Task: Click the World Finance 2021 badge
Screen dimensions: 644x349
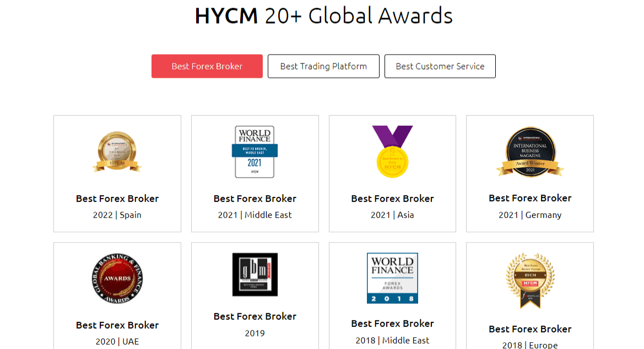Action: (x=255, y=152)
